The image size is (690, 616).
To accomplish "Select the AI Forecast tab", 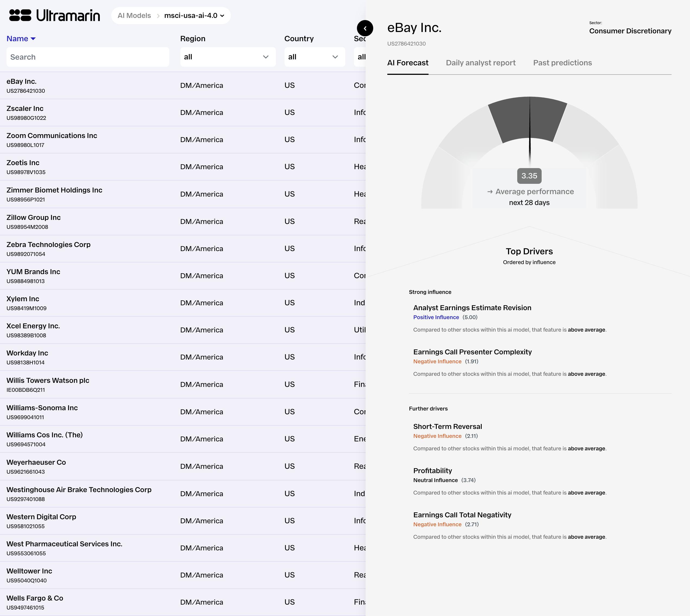I will (408, 63).
